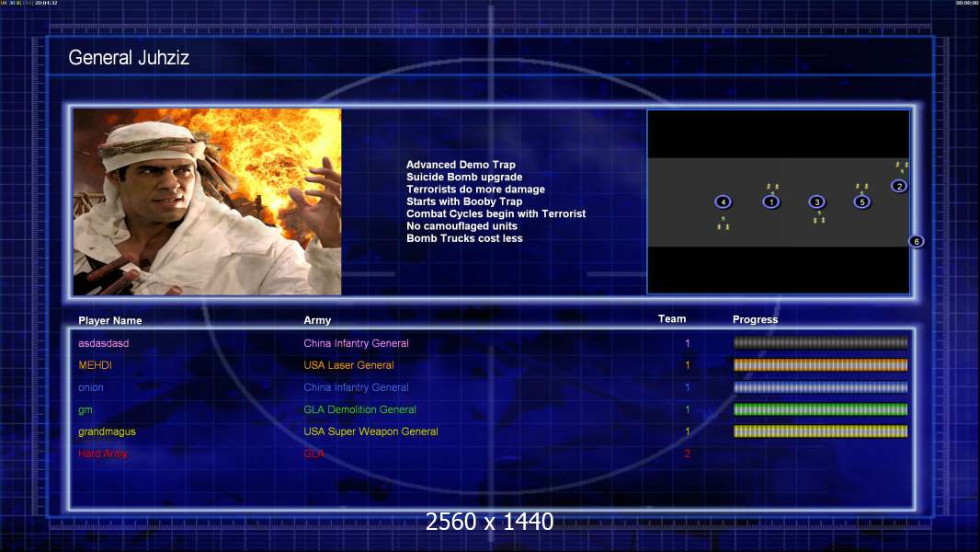
Task: Click Hard Army team number 2
Action: [688, 454]
